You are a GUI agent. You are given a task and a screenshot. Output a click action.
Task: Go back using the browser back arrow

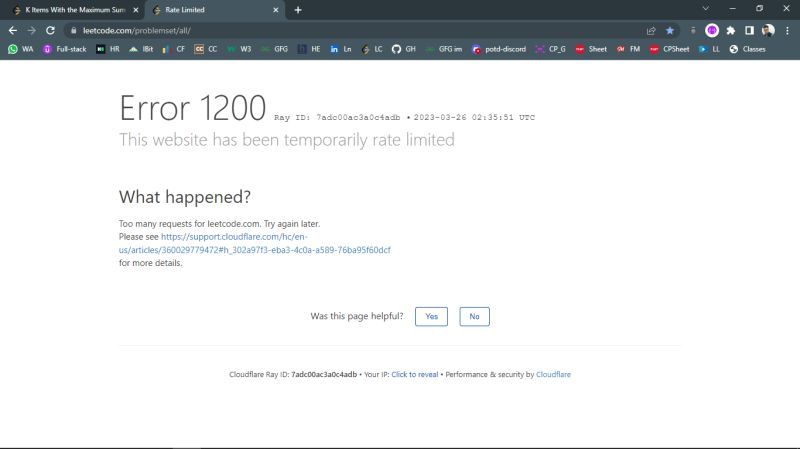point(13,31)
